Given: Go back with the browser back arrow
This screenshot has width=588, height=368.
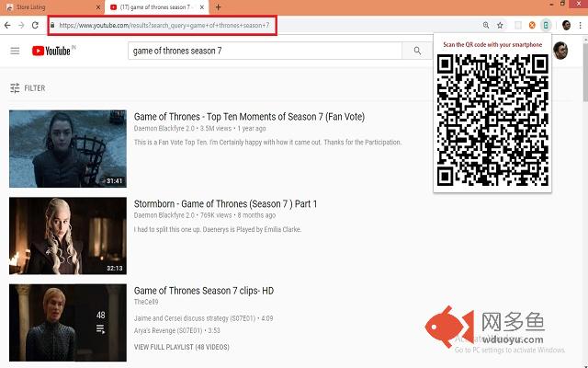Looking at the screenshot, I should pyautogui.click(x=7, y=25).
